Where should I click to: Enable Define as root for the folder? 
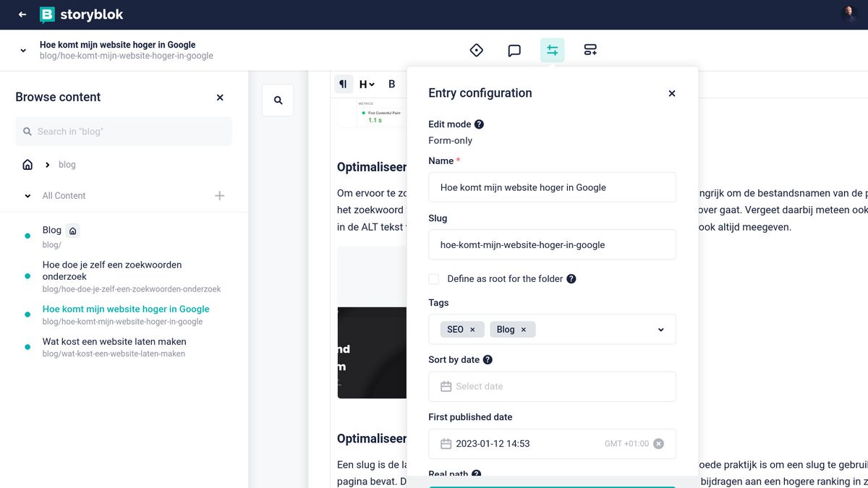click(434, 279)
